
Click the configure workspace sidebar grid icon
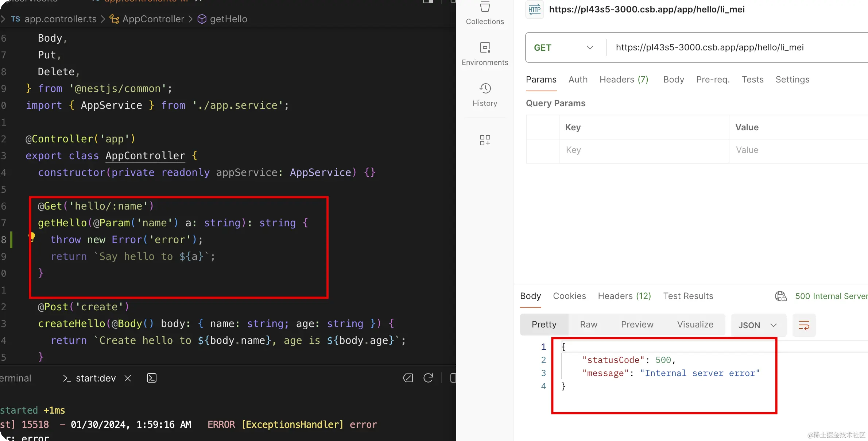tap(485, 140)
